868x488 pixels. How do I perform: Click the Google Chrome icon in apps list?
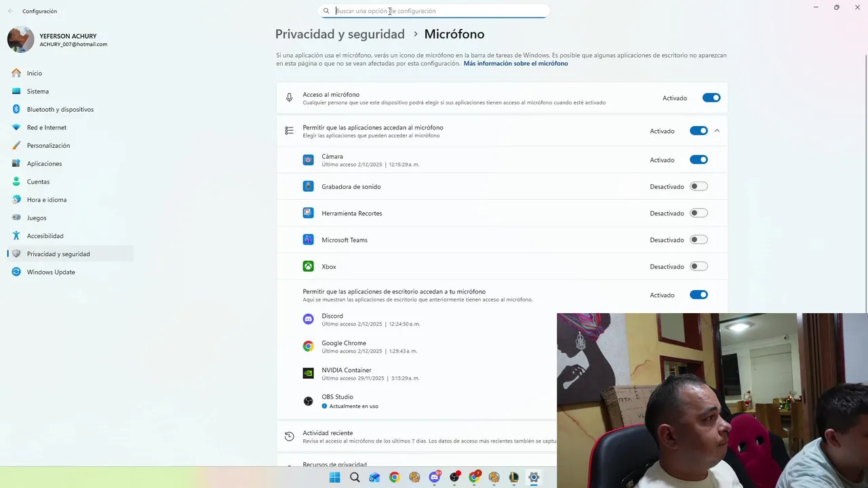[x=308, y=346]
